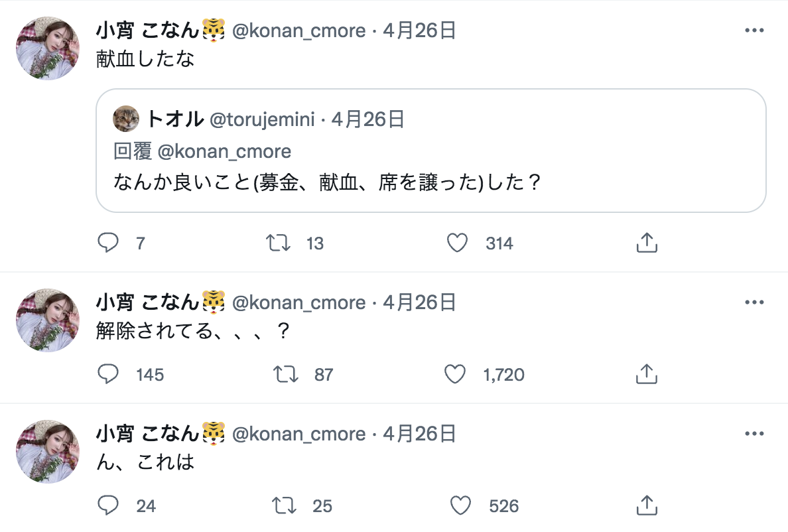This screenshot has width=788, height=532.
Task: Like the tweet with 314 likes
Action: coord(457,243)
